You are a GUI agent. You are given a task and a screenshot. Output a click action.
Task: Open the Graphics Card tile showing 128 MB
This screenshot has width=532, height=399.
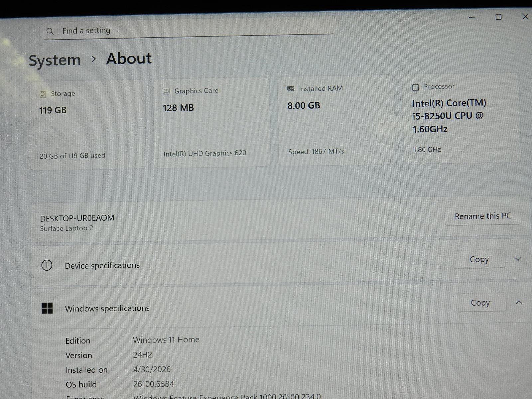[x=212, y=122]
